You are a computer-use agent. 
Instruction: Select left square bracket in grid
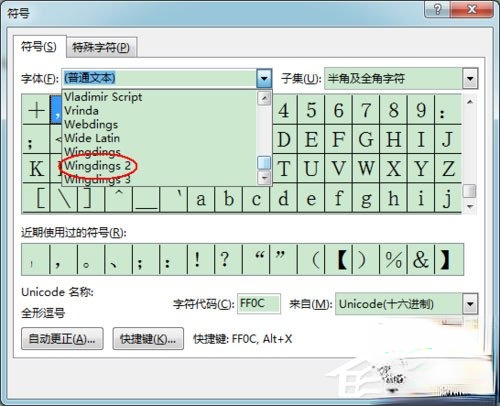coord(36,198)
